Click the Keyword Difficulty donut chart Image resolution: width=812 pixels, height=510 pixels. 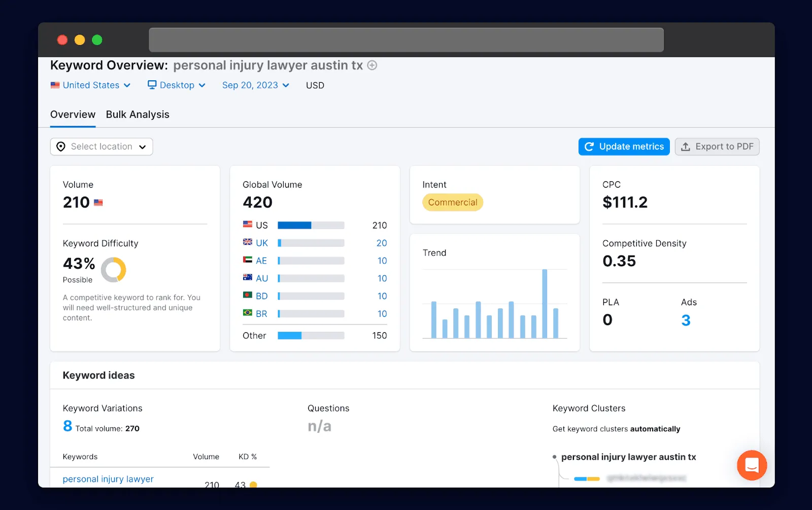click(x=114, y=270)
